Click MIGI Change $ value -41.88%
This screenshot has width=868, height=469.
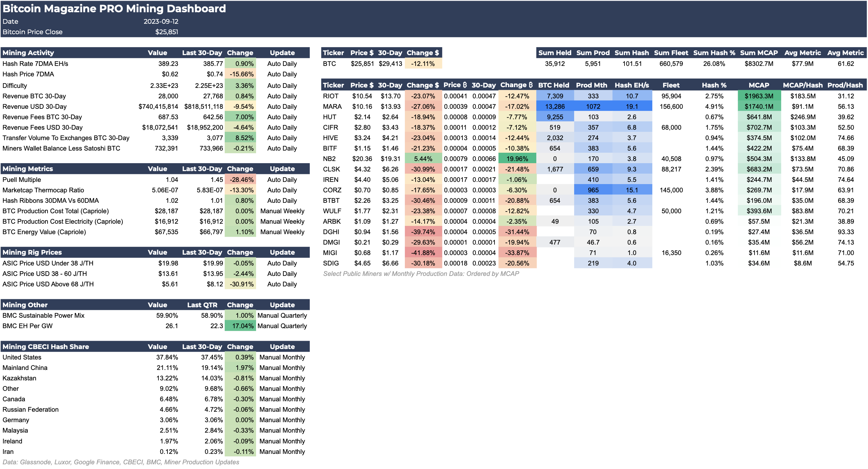(423, 253)
